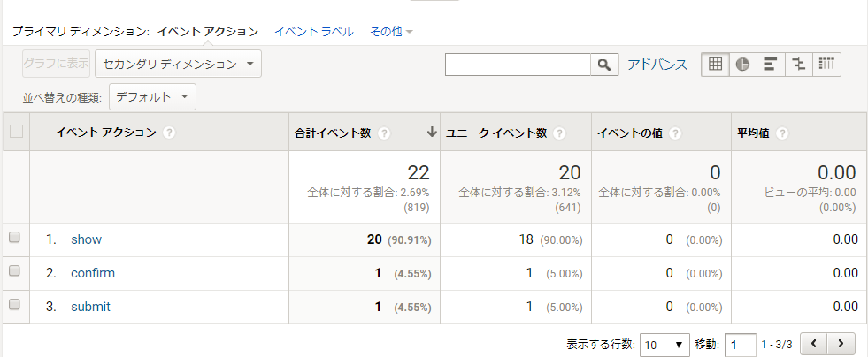The image size is (868, 357).
Task: Switch to data table view icon
Action: tap(715, 65)
